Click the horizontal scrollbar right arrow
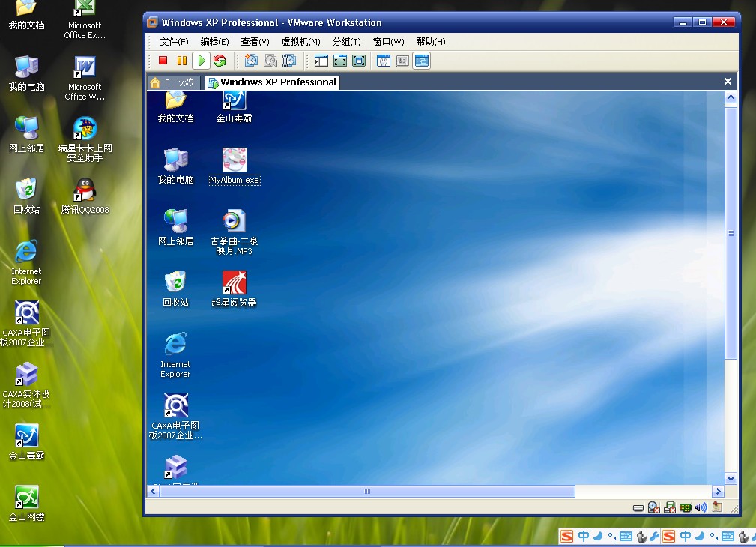756x547 pixels. (718, 491)
